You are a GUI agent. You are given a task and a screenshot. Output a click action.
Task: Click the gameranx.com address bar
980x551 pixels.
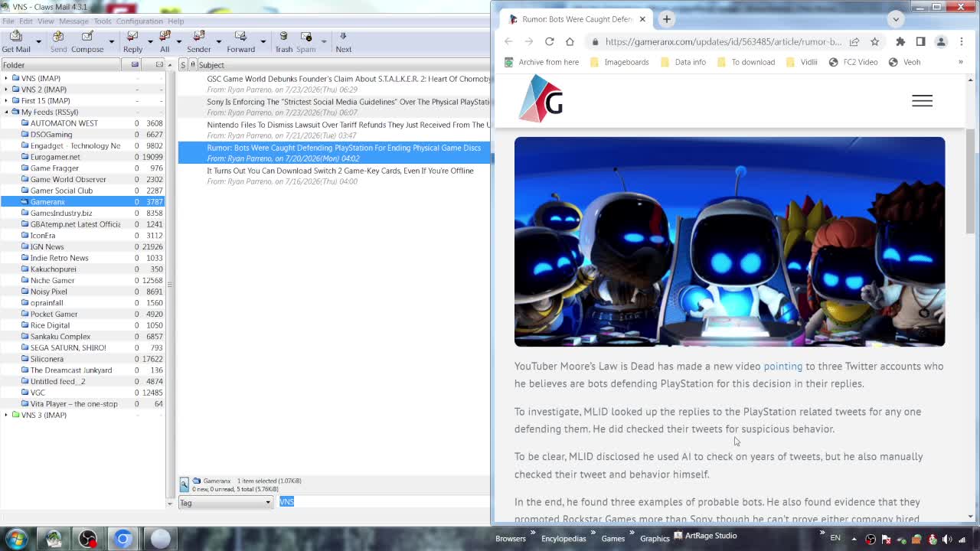click(x=723, y=41)
